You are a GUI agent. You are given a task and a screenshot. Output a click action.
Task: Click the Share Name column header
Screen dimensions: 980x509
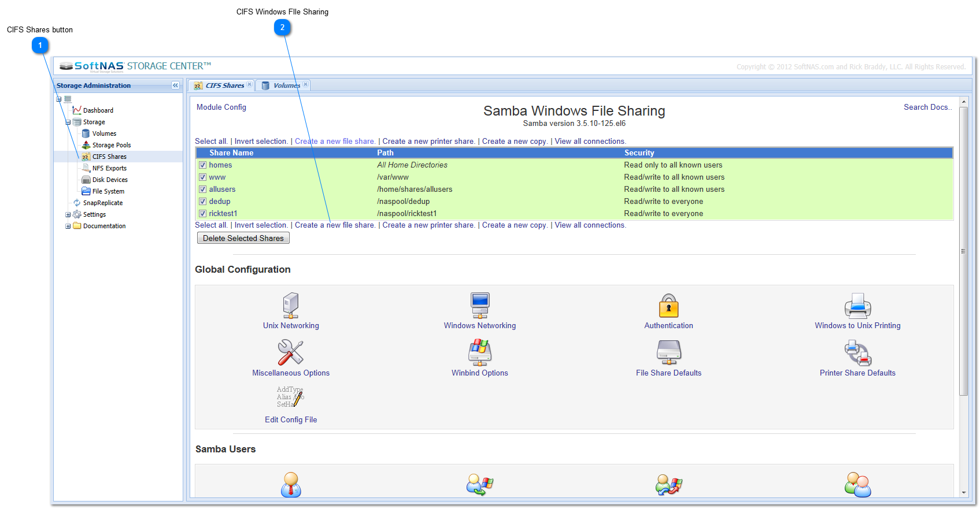click(x=231, y=153)
